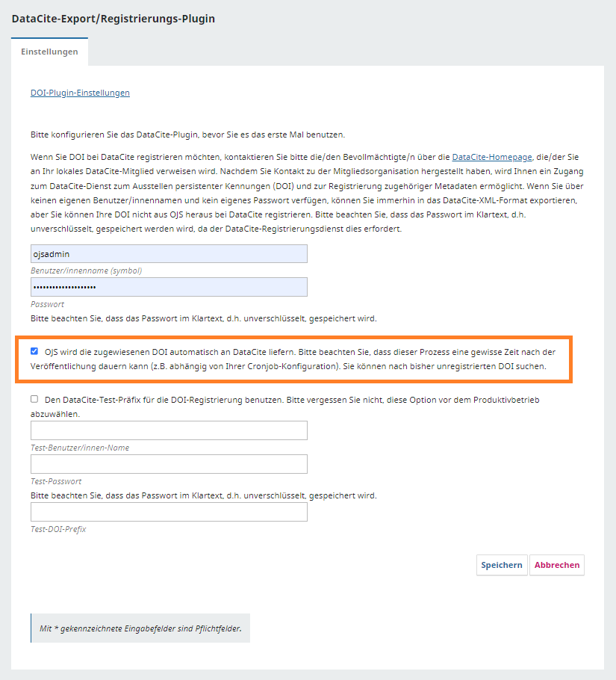This screenshot has height=680, width=616.
Task: Click the italic "Test-Passwort" caption text
Action: coord(56,481)
